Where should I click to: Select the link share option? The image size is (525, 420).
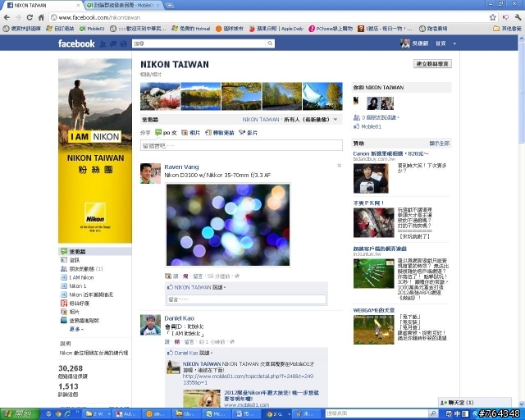pos(220,133)
